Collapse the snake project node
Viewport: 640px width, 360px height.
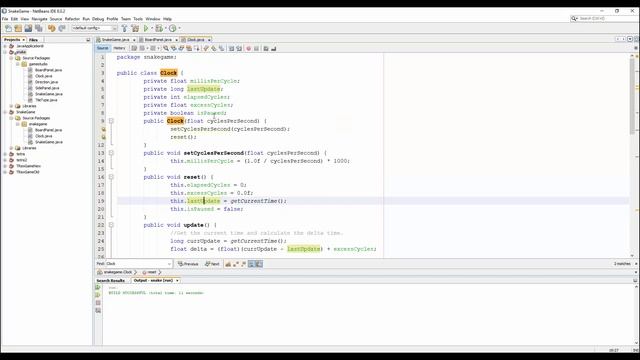(x=5, y=52)
